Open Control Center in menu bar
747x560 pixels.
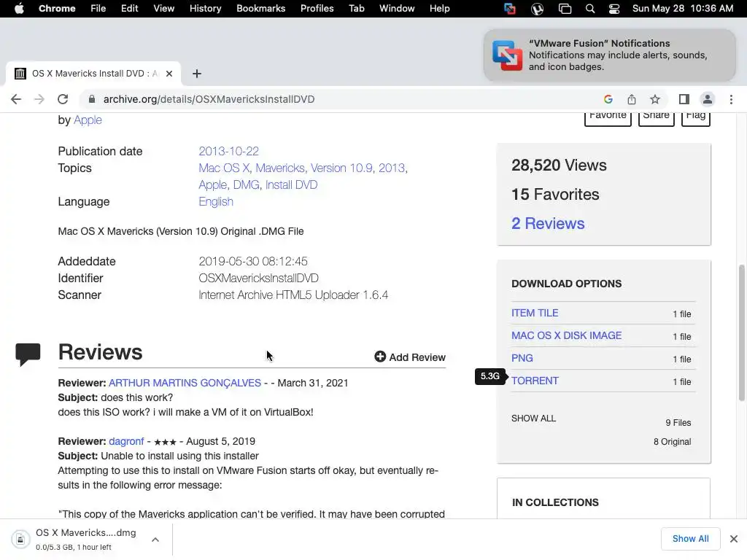point(614,9)
